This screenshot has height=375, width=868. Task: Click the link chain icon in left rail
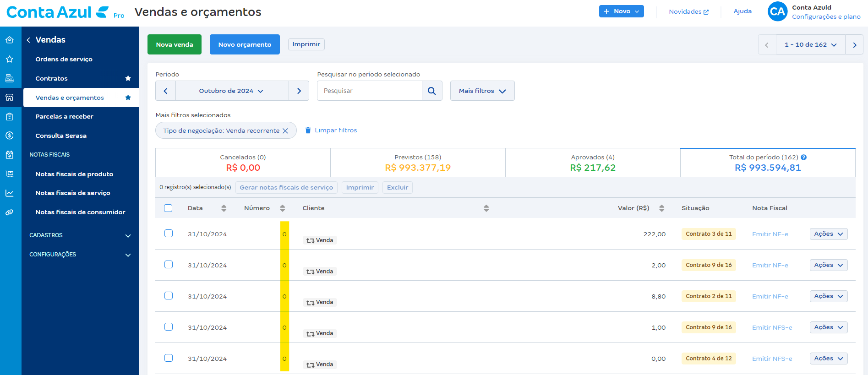pos(10,212)
